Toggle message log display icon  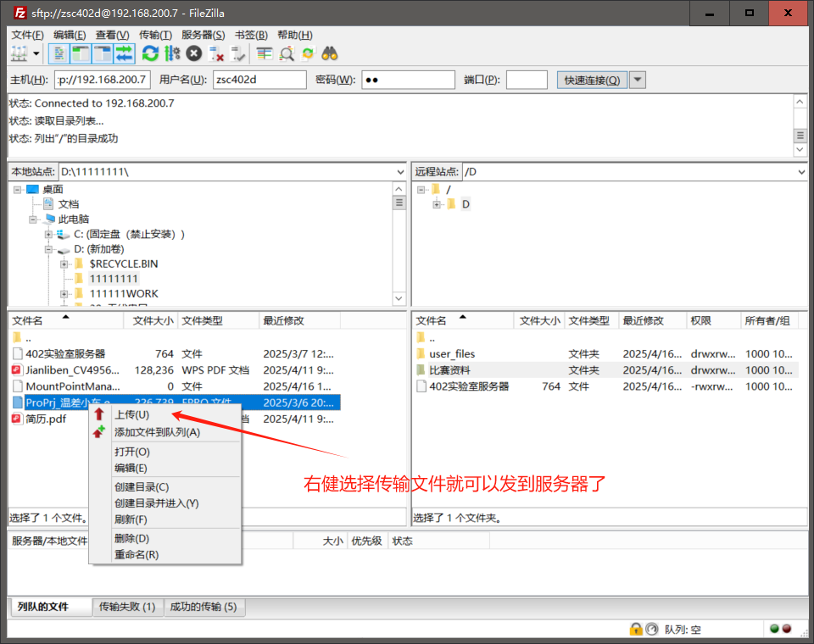tap(59, 53)
